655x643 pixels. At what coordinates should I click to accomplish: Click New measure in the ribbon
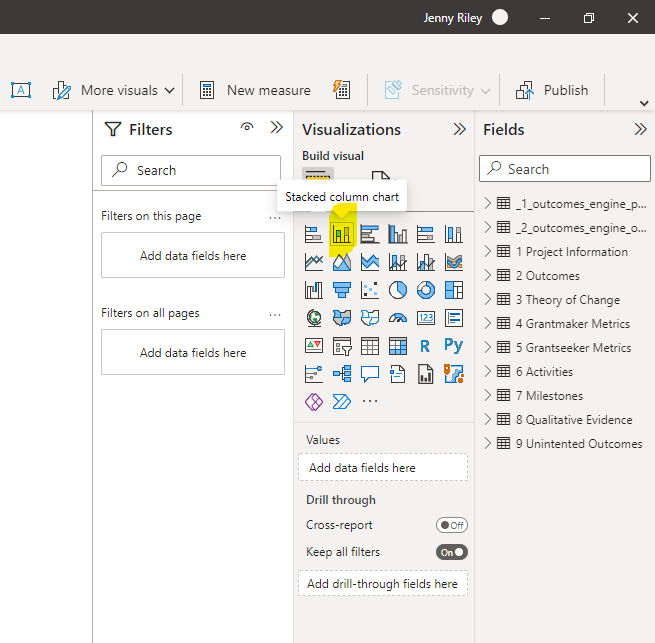[x=256, y=90]
